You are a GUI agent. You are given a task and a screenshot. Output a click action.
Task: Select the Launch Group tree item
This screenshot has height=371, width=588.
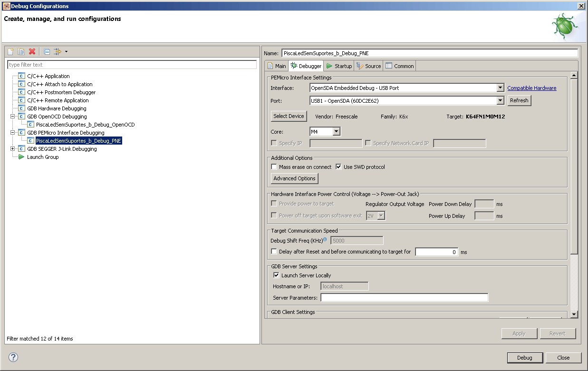click(42, 157)
